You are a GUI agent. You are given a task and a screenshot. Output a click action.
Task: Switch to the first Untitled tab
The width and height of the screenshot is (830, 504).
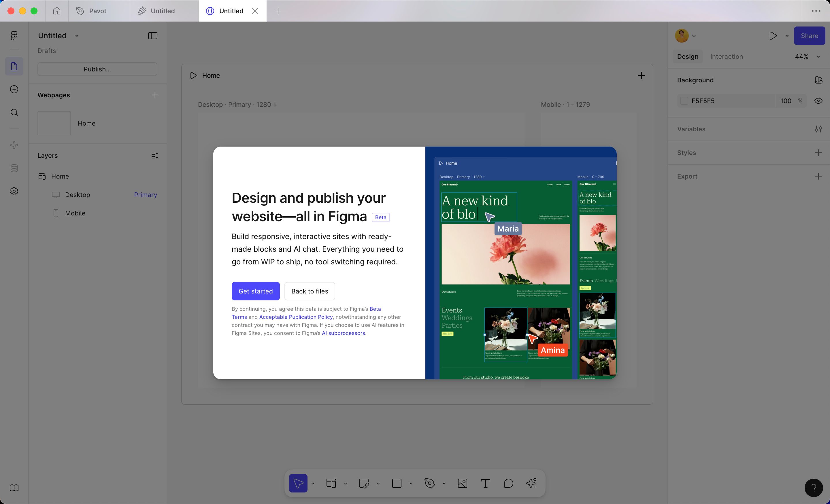(164, 11)
